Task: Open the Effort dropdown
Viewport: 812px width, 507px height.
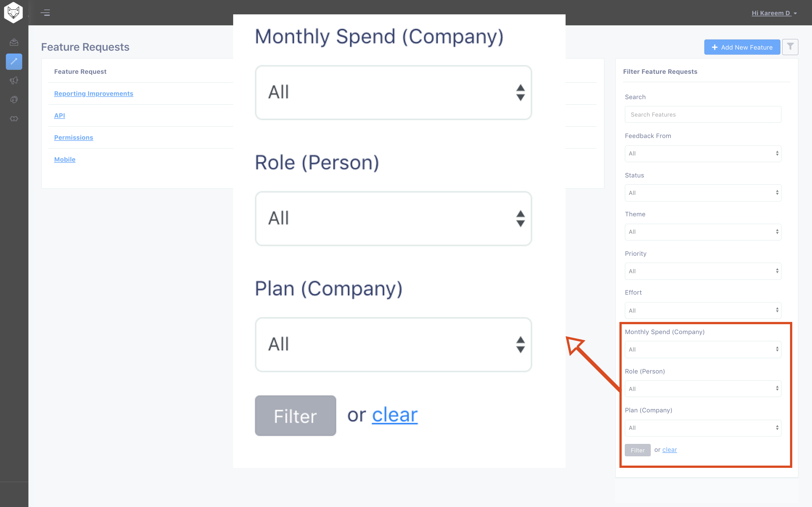Action: click(703, 310)
